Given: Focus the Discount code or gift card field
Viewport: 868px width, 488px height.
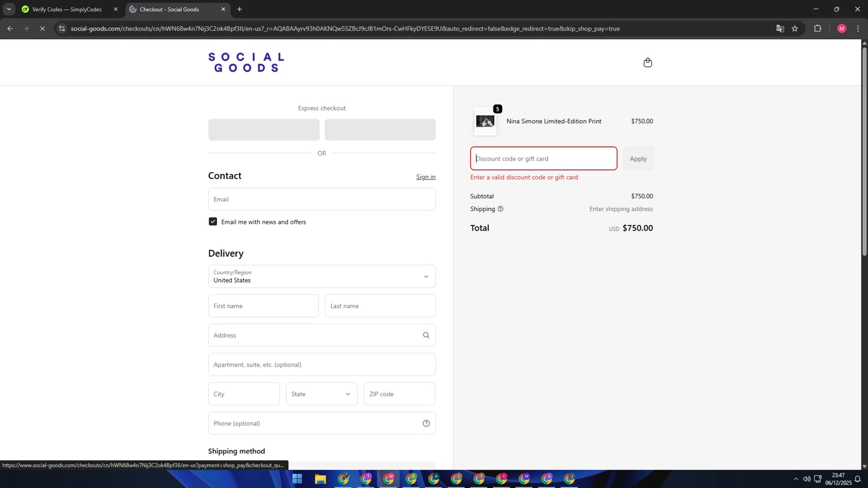Looking at the screenshot, I should (x=543, y=158).
